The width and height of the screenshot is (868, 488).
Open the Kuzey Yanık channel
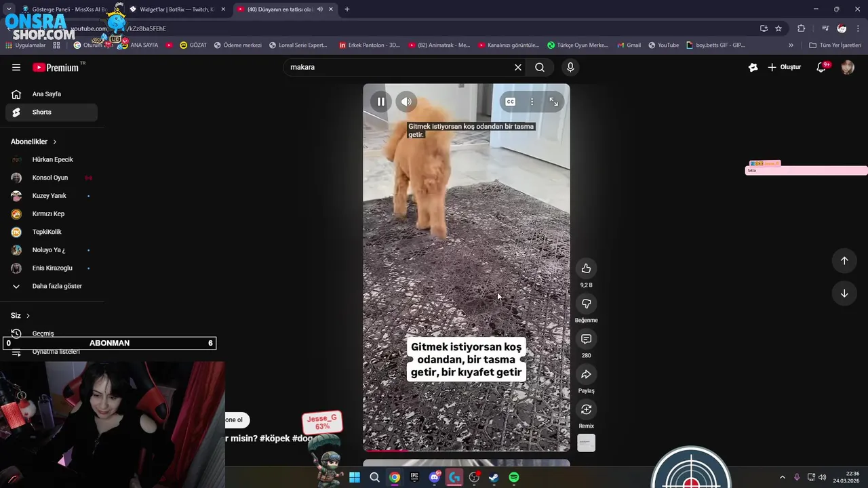coord(52,196)
